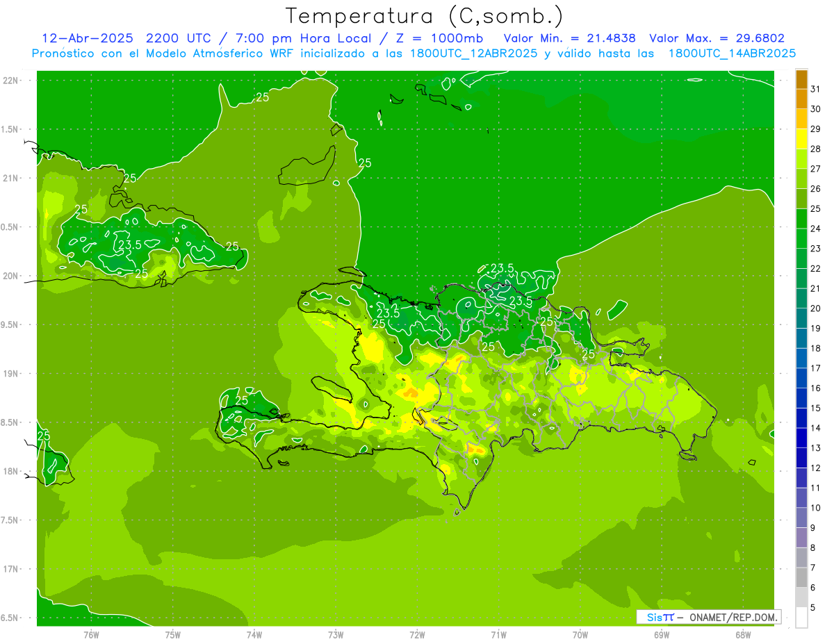Click legend value "27"
This screenshot has width=834, height=644.
(x=816, y=169)
